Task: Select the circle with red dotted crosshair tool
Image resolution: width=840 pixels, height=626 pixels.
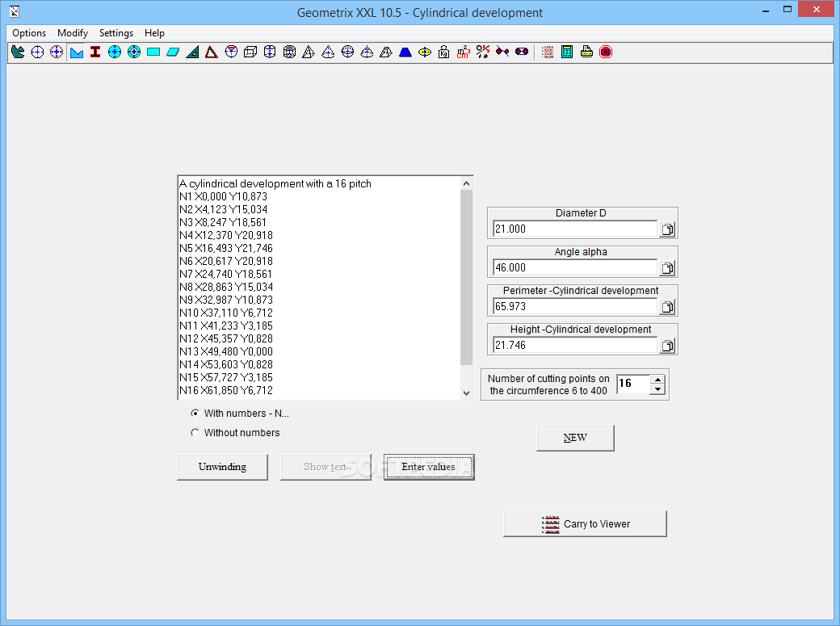Action: tap(57, 52)
